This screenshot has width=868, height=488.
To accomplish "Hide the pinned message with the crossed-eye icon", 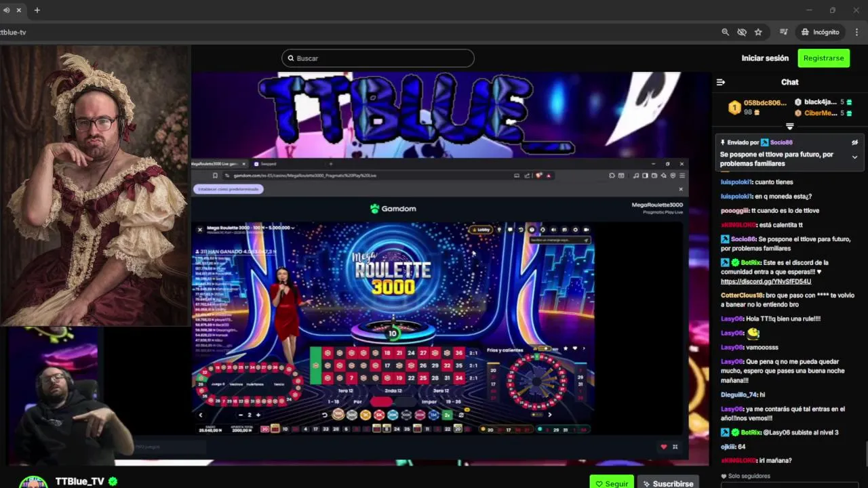I will (854, 142).
